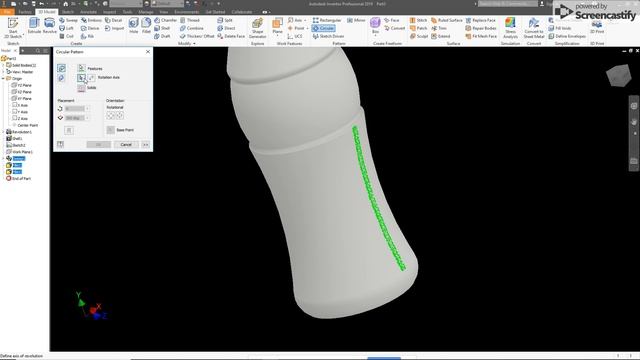The width and height of the screenshot is (640, 360).
Task: Switch to the Manage ribbon tab
Action: 146,12
